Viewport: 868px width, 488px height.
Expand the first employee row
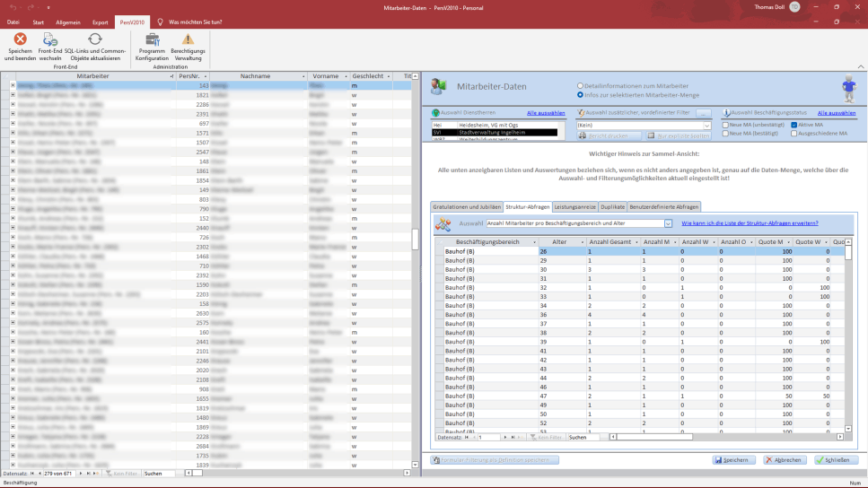click(x=13, y=86)
